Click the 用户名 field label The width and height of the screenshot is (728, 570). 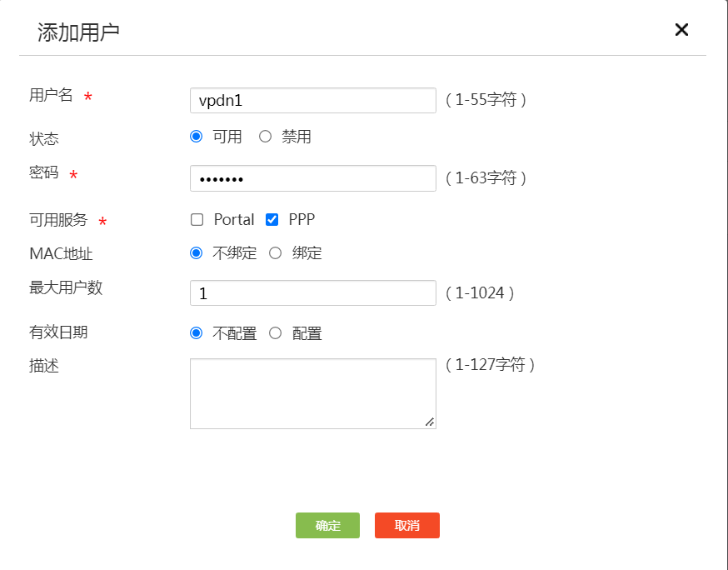coord(52,95)
